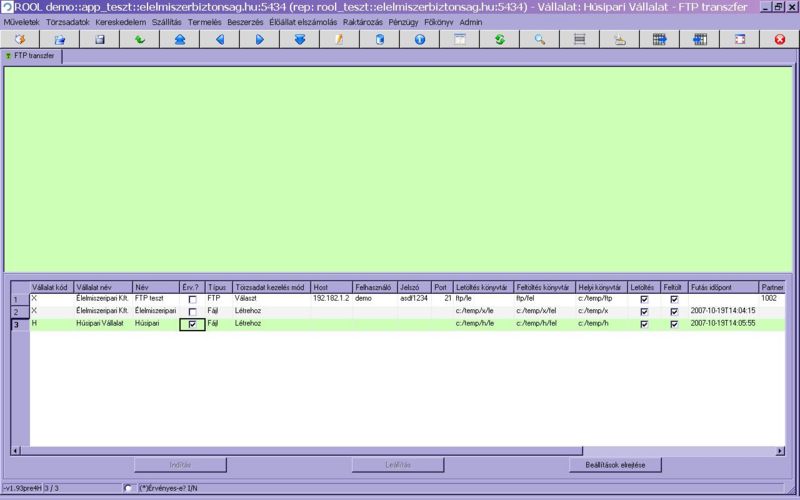This screenshot has width=800, height=500.
Task: Click the printer toolbar icon
Action: [x=619, y=39]
